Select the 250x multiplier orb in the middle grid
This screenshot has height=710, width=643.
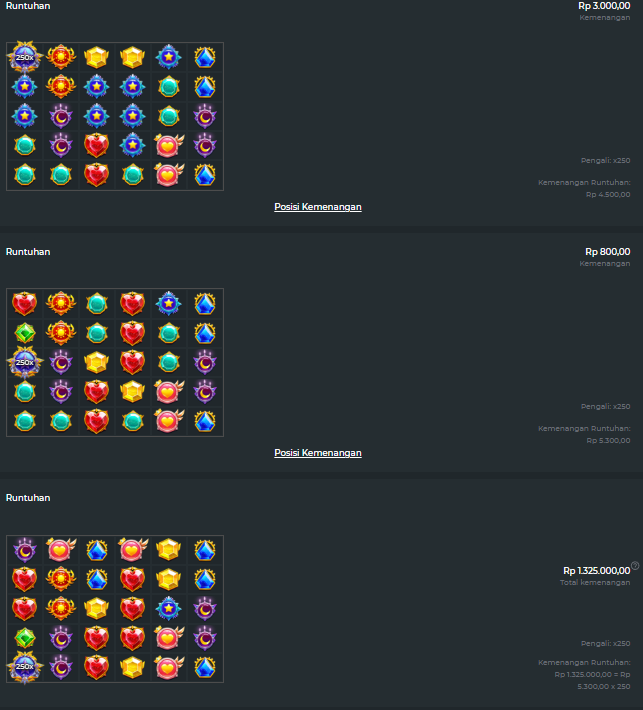(x=24, y=362)
